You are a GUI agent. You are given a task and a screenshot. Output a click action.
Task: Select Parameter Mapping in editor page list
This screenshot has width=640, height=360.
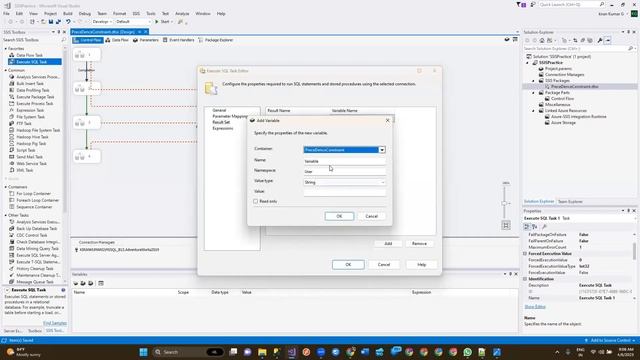click(x=230, y=116)
